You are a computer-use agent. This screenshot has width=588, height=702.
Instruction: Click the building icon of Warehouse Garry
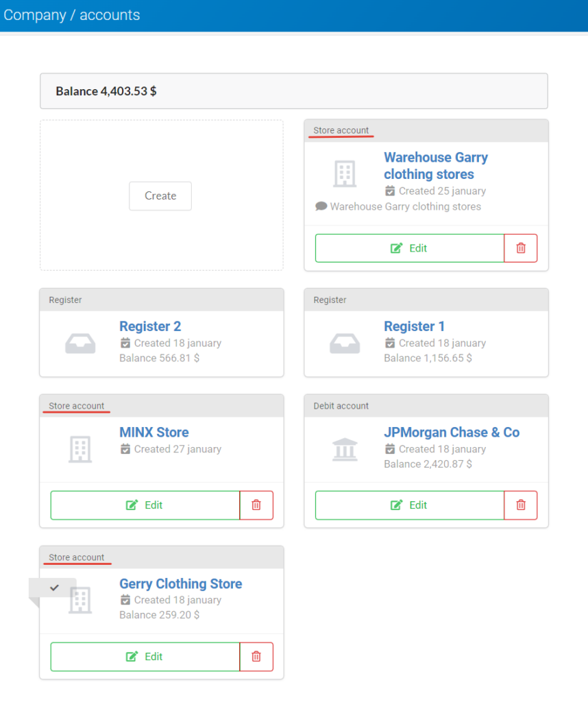pyautogui.click(x=345, y=173)
